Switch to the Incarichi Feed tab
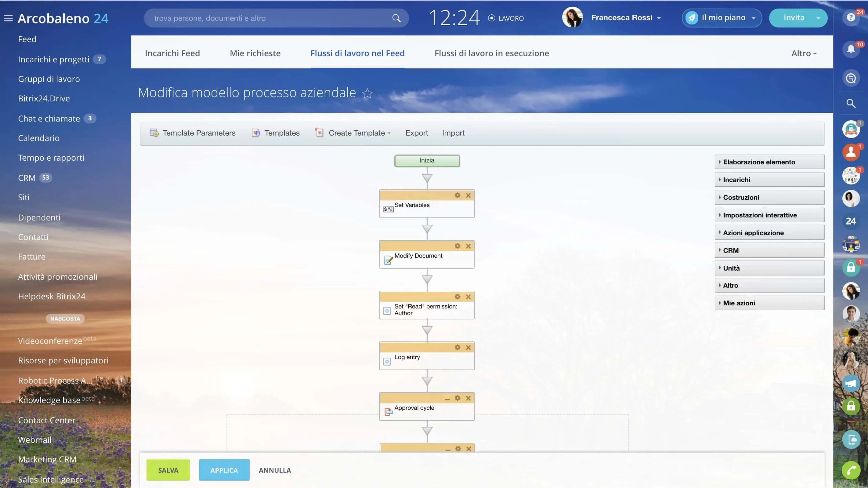 pyautogui.click(x=172, y=53)
